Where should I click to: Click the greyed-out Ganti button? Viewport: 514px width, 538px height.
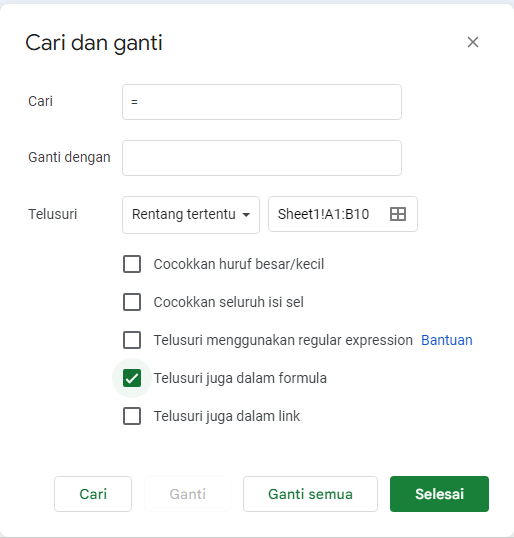(188, 494)
